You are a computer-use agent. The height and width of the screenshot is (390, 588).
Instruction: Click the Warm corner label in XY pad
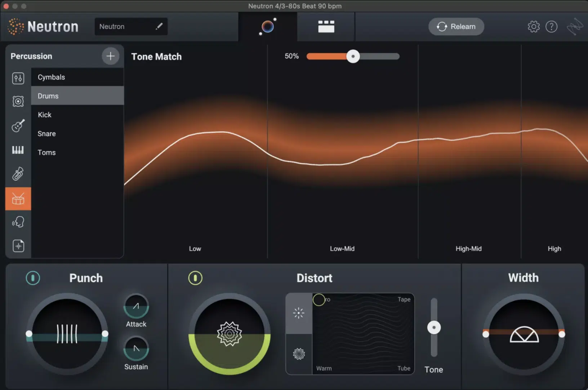tap(324, 368)
